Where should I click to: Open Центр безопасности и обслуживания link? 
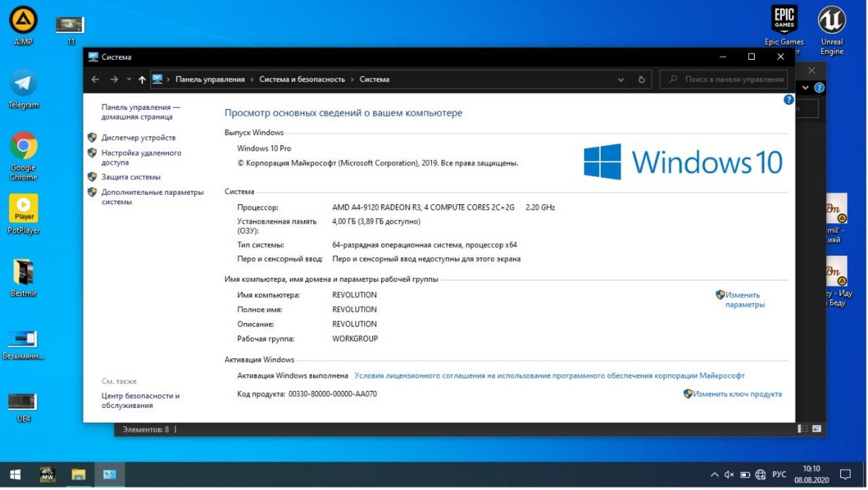pos(140,400)
